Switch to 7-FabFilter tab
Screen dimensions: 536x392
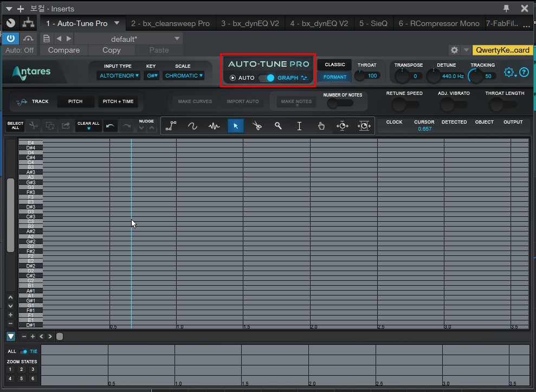click(x=502, y=23)
